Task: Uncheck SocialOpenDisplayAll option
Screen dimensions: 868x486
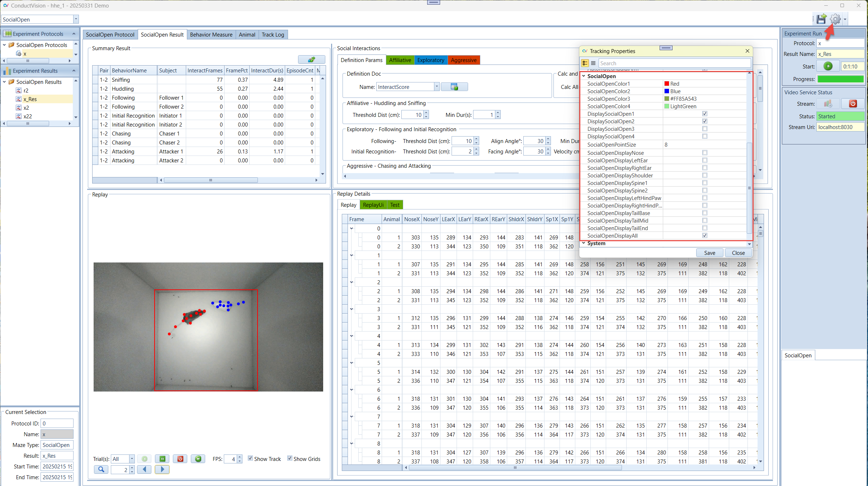Action: 704,235
